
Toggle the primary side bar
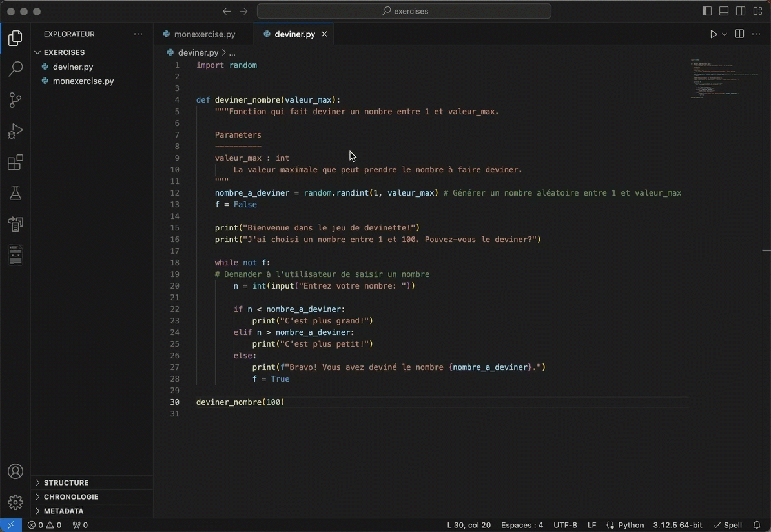[707, 12]
